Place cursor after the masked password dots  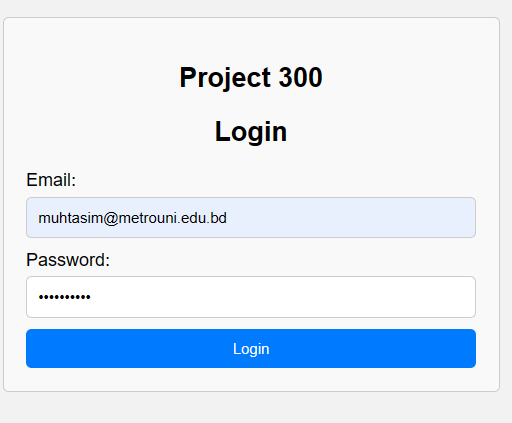click(91, 297)
